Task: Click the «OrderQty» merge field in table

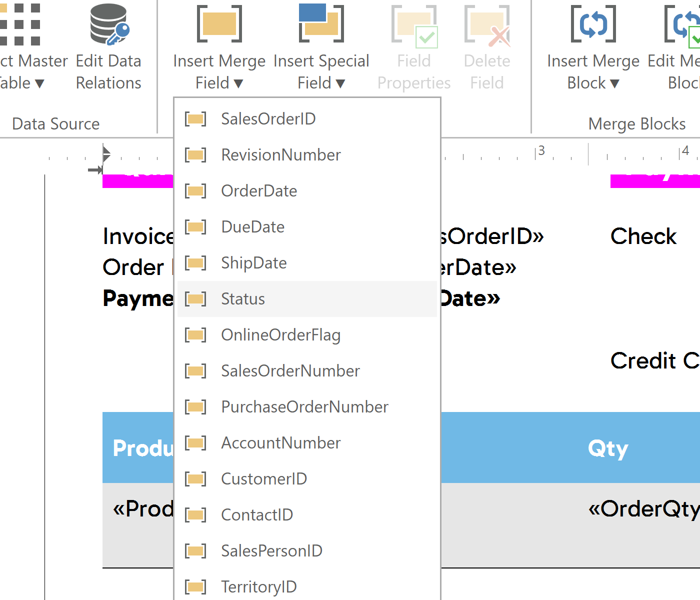Action: coord(644,509)
